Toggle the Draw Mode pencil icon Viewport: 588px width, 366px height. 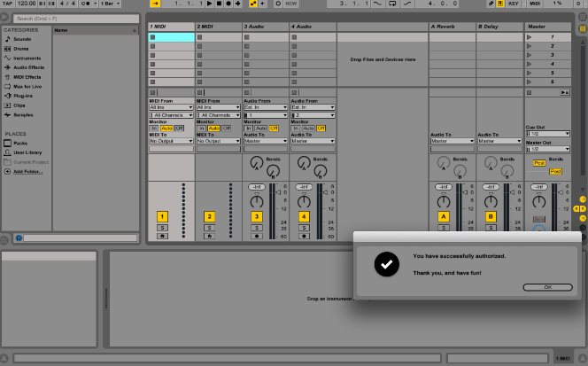(491, 4)
